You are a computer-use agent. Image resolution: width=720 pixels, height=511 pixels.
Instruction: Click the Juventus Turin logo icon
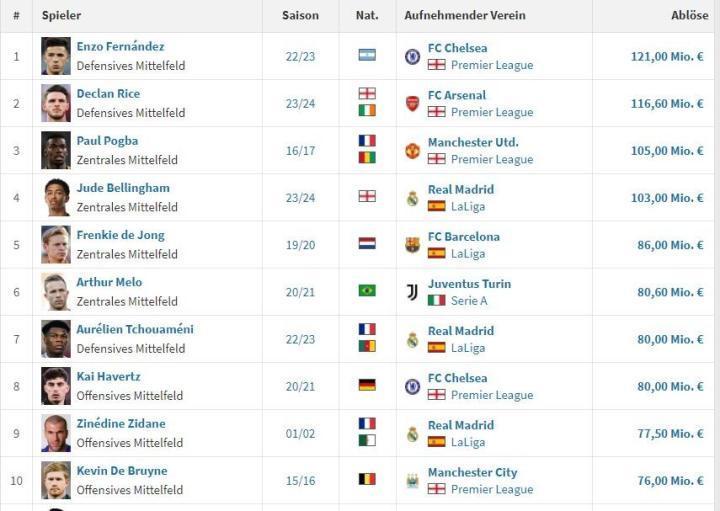(412, 292)
